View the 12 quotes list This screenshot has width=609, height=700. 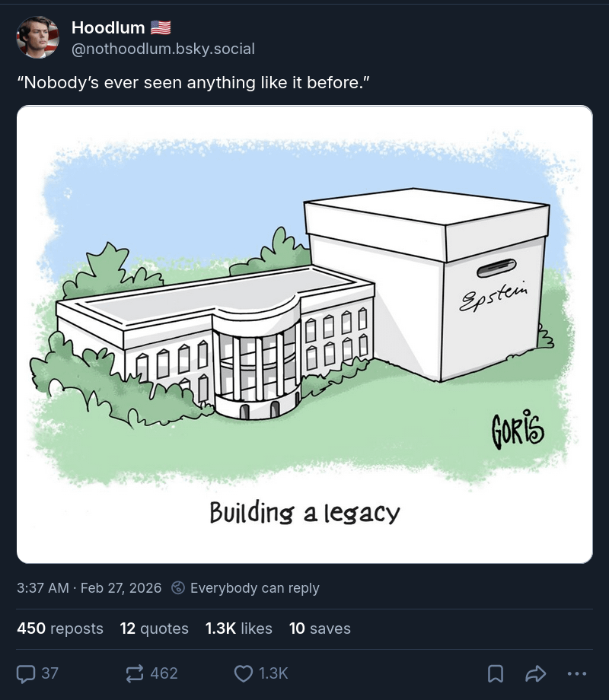(x=155, y=628)
